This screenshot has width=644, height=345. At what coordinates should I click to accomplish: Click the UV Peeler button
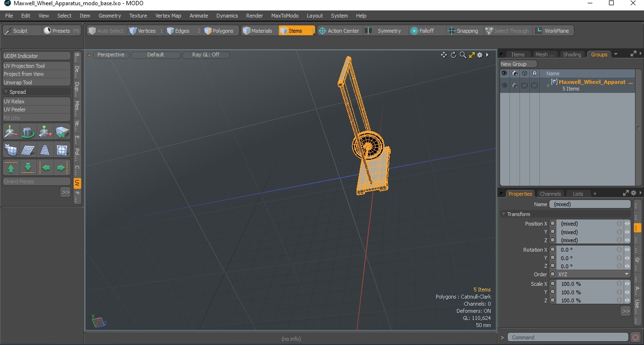[x=37, y=109]
